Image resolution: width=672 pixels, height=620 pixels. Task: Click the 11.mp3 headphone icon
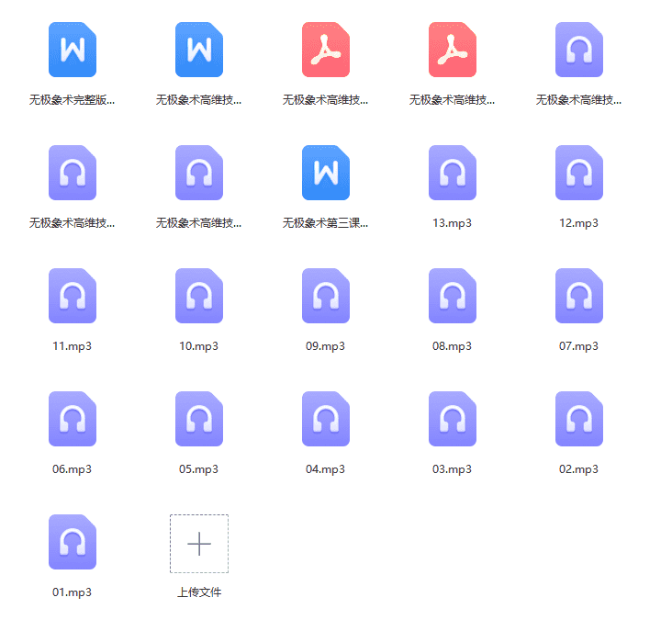[x=73, y=296]
